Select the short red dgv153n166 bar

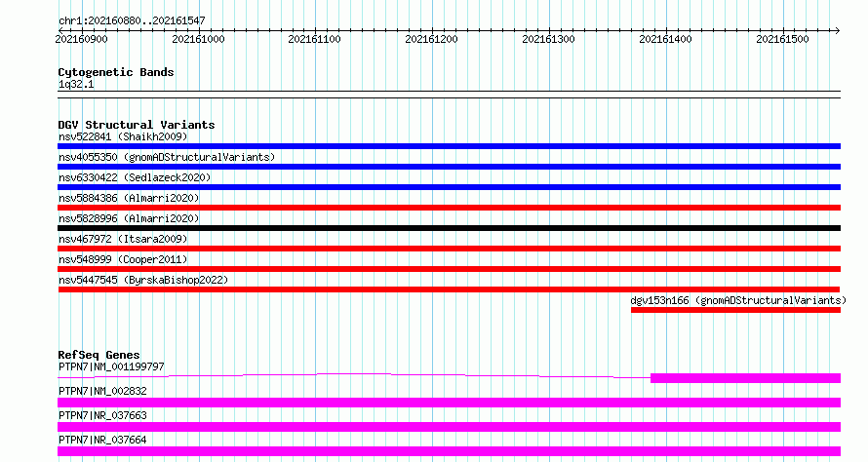coord(735,310)
